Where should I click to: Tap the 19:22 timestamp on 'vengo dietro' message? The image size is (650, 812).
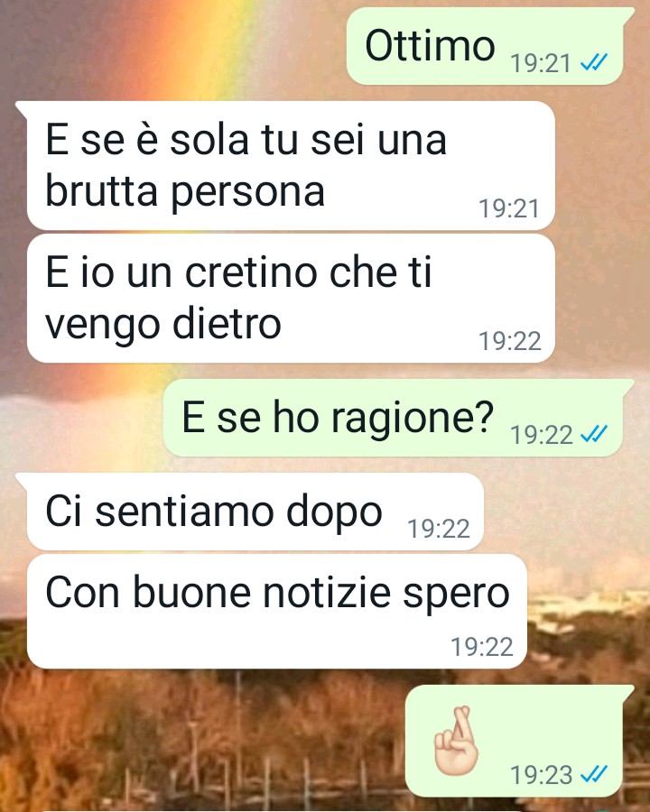click(x=509, y=341)
